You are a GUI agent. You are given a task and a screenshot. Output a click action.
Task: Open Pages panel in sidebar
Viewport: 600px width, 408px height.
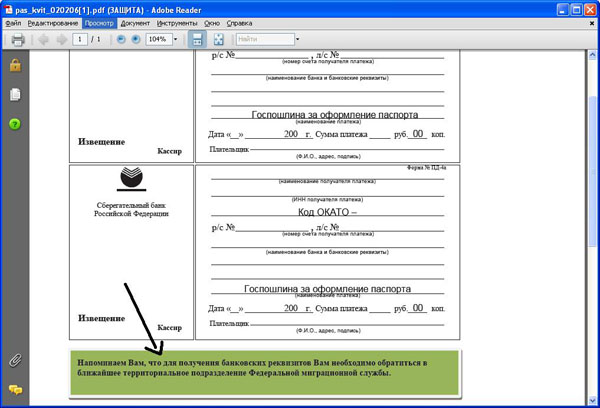(15, 94)
